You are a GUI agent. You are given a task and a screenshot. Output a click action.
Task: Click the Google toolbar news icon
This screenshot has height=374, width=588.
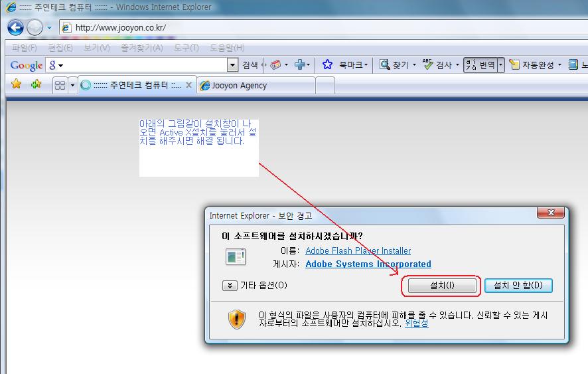tap(275, 64)
